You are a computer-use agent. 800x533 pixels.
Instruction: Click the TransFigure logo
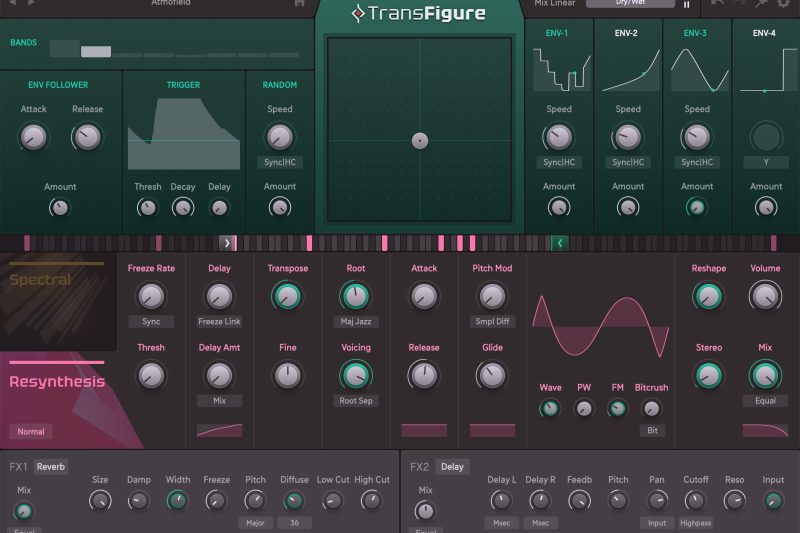(418, 13)
